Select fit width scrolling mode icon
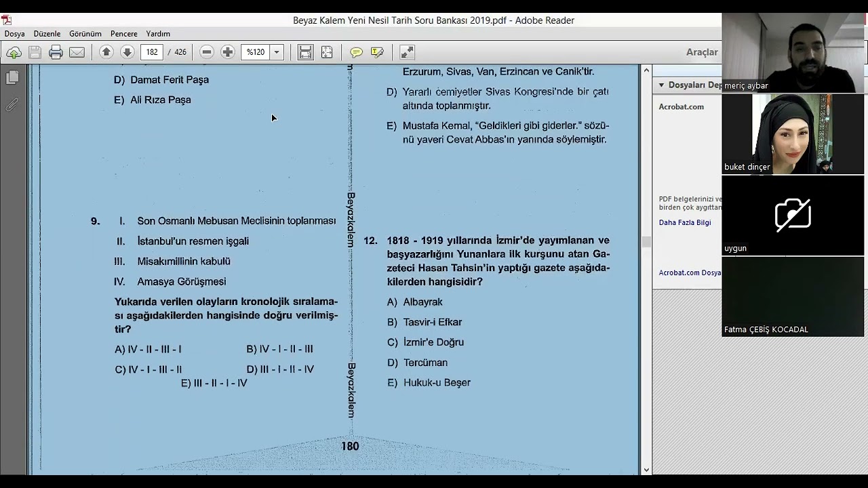Image resolution: width=868 pixels, height=488 pixels. (x=306, y=52)
